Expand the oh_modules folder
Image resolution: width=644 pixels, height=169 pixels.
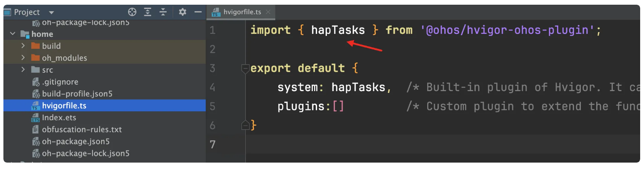point(23,58)
